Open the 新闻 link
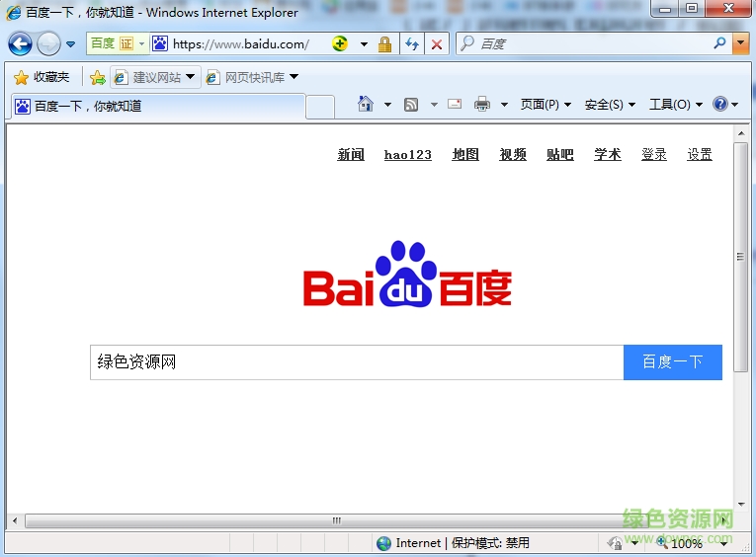 coord(351,155)
